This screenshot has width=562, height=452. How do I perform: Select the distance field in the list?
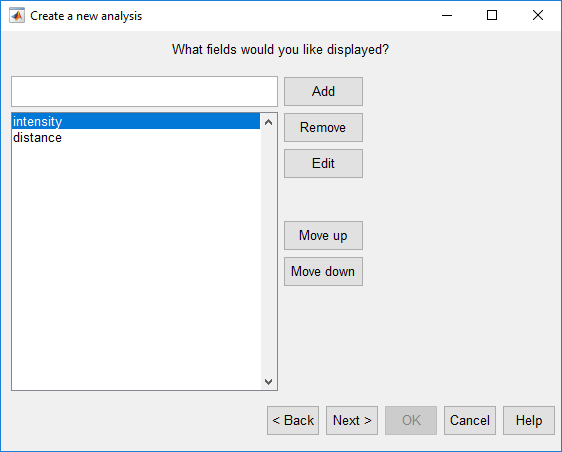[136, 138]
